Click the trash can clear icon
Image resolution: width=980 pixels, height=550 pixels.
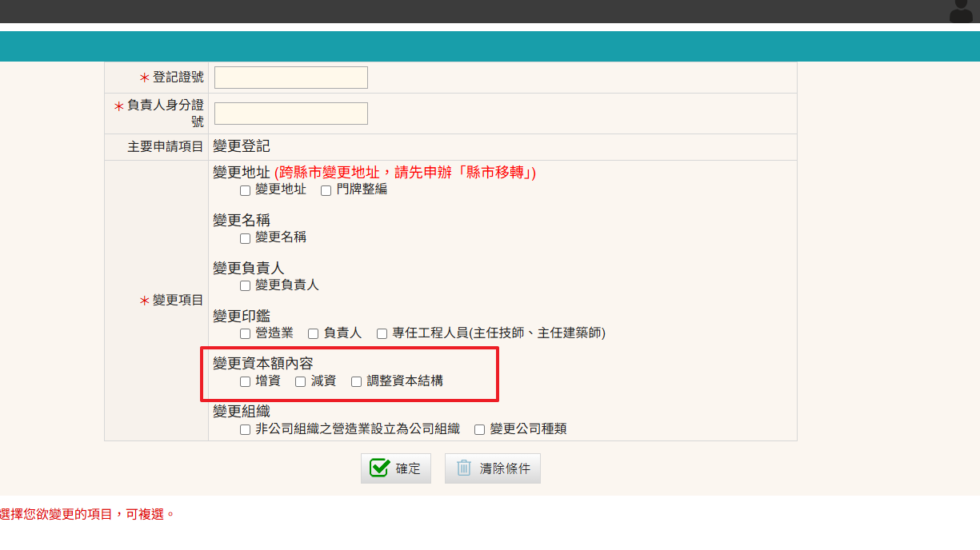pos(464,468)
